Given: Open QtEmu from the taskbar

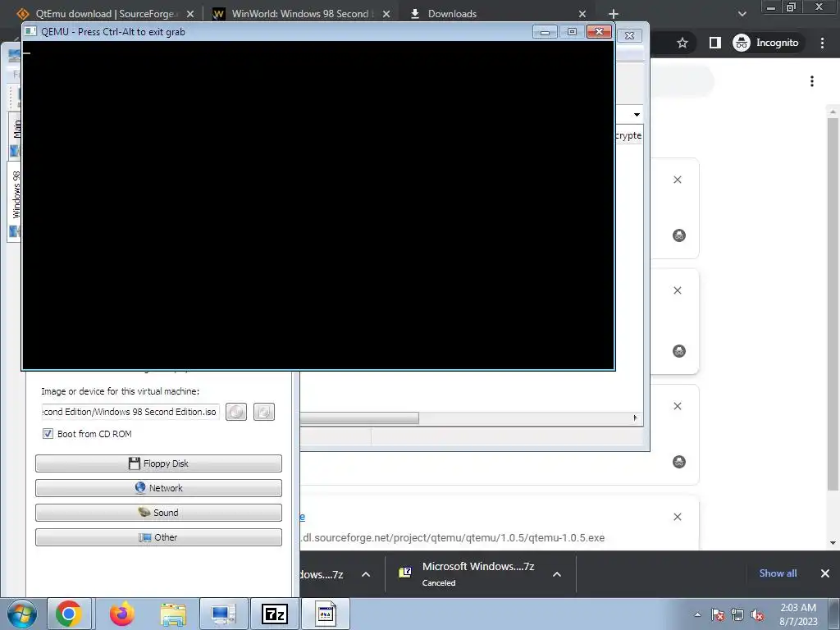Looking at the screenshot, I should coord(223,614).
